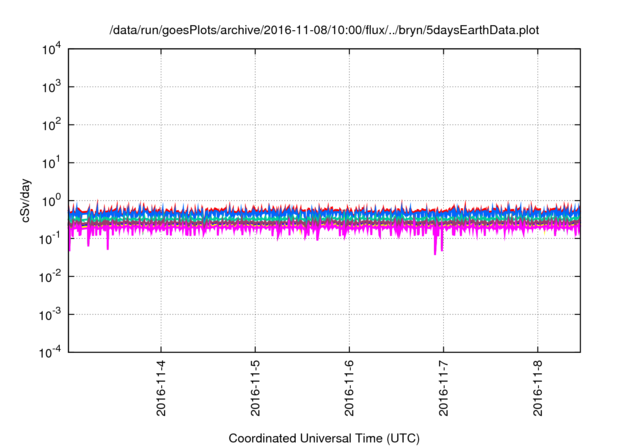This screenshot has height=448, width=640.
Task: Click the 10^-4 y-axis tick label
Action: [x=51, y=352]
